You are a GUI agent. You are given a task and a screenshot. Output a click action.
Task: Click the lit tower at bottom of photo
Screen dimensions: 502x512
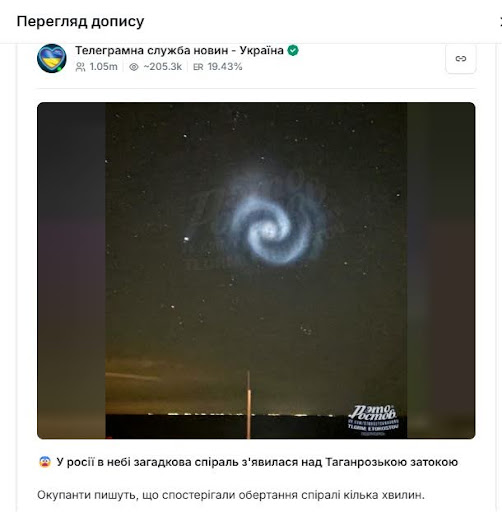point(248,405)
